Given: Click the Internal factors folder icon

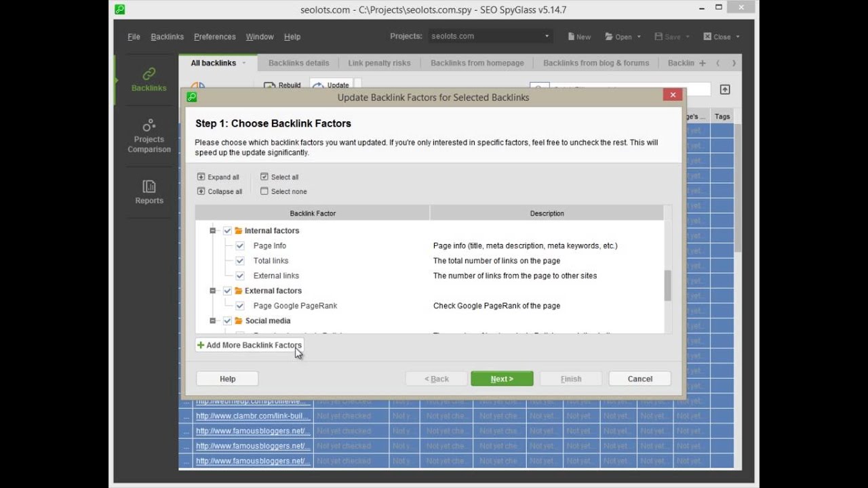Looking at the screenshot, I should pyautogui.click(x=239, y=230).
